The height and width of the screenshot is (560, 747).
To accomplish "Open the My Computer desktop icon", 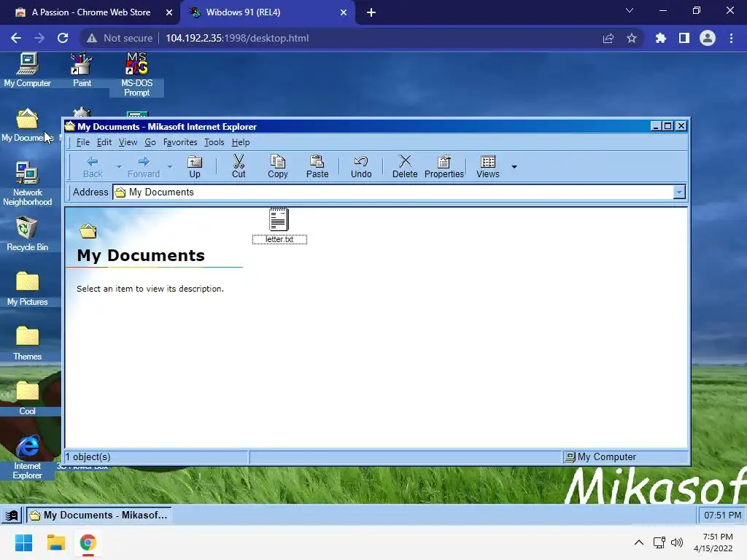I will 27,70.
